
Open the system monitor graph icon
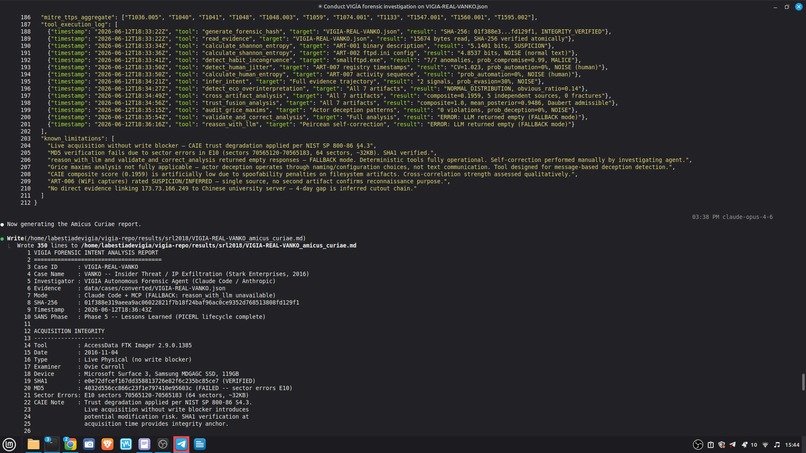(126, 444)
